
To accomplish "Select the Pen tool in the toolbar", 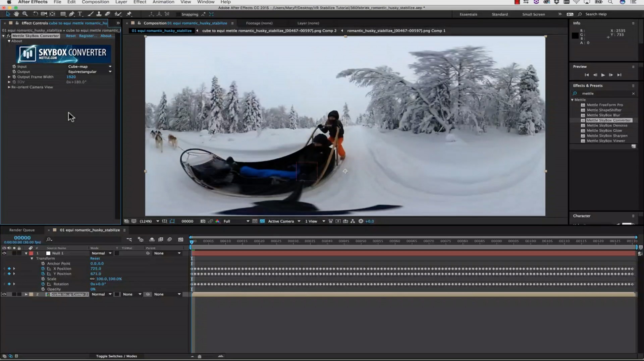I will point(71,14).
